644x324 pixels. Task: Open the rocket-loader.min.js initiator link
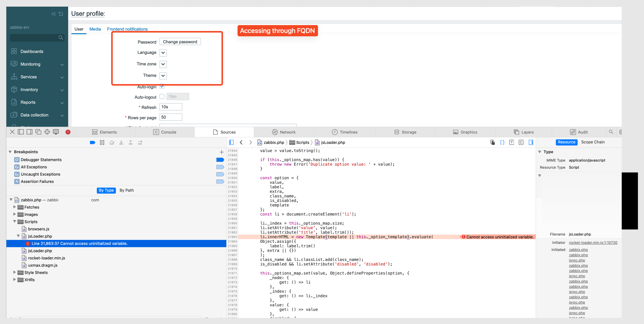point(593,243)
